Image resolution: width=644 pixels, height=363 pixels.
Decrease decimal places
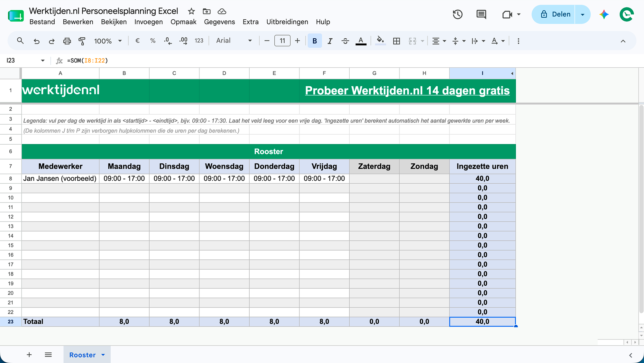[x=168, y=41]
